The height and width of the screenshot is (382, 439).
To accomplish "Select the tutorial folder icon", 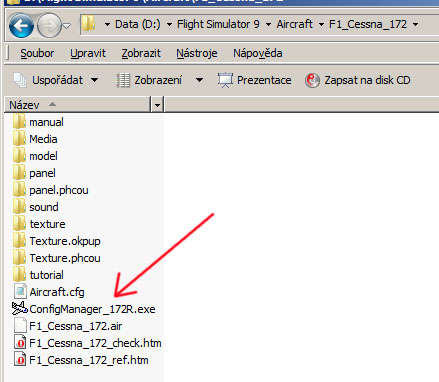I will (x=19, y=275).
